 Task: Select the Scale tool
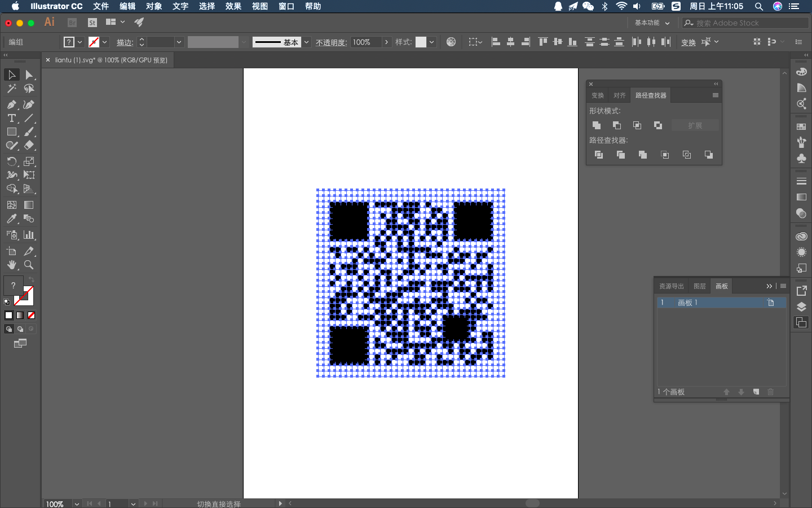[29, 161]
